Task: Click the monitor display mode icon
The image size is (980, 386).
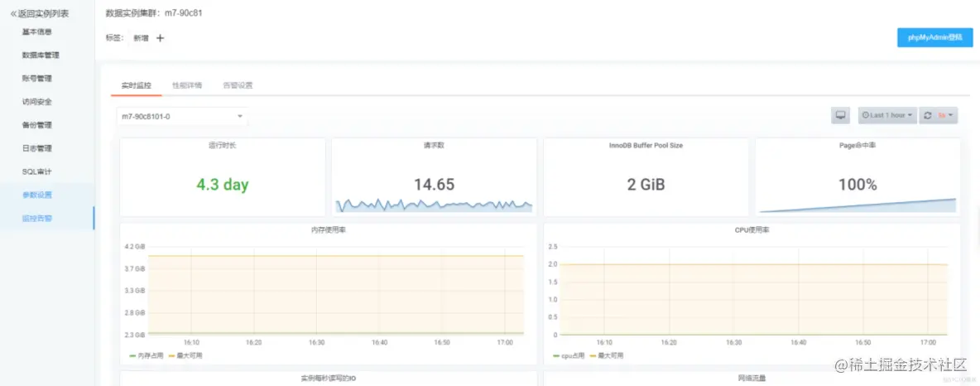Action: pos(841,116)
